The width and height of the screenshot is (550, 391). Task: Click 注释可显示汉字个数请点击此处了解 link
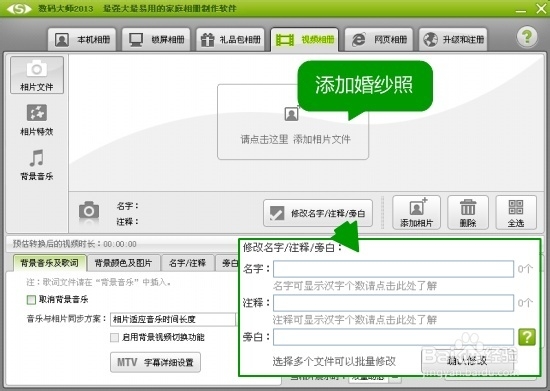(x=355, y=320)
